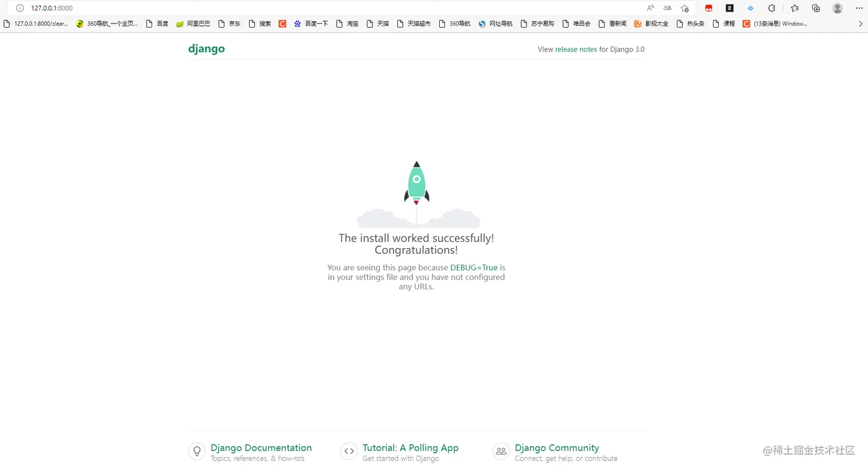Screen dimensions: 868x469
Task: Open the 苏宁易购 bookmark
Action: 537,24
